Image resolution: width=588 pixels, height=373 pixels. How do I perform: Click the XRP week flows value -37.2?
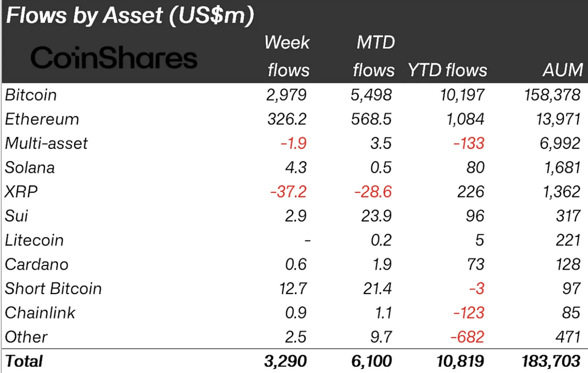click(x=288, y=192)
